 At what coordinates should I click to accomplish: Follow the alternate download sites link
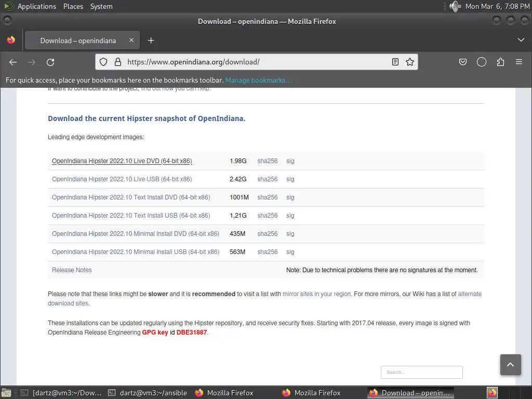pyautogui.click(x=470, y=294)
